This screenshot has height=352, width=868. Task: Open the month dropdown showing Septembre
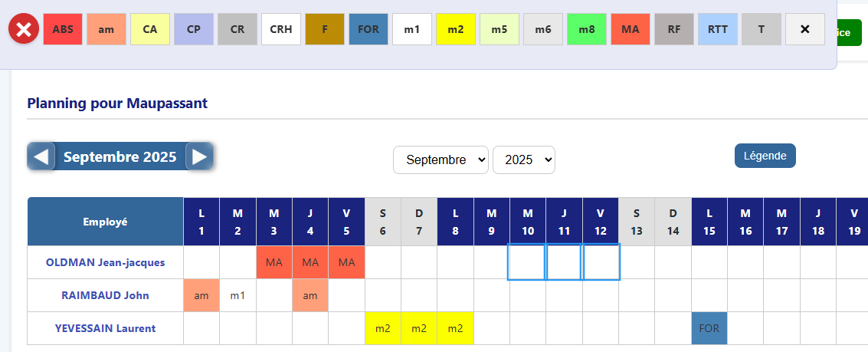[x=441, y=160]
